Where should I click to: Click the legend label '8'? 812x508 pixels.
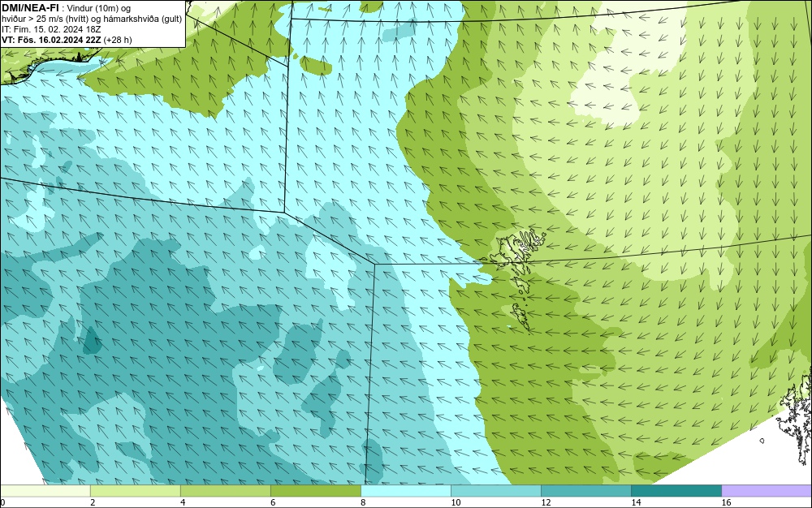click(363, 502)
